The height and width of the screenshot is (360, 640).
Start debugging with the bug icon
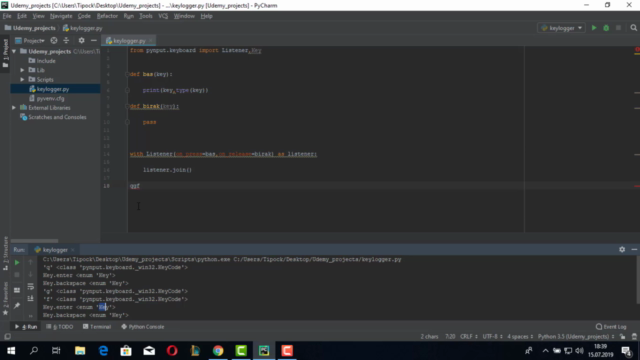pyautogui.click(x=606, y=28)
